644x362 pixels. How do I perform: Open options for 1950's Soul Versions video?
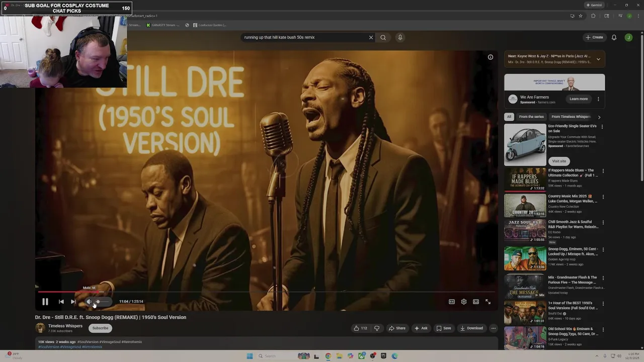pyautogui.click(x=603, y=304)
